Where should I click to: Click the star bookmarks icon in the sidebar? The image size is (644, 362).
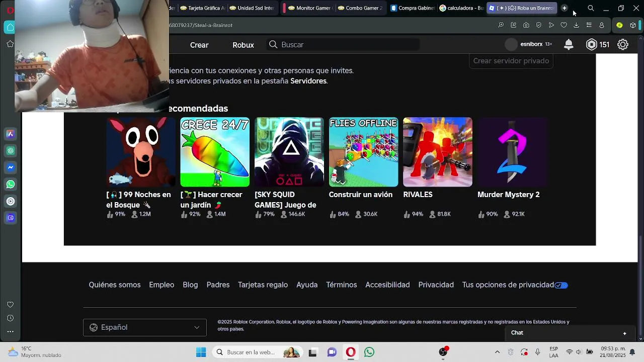[x=10, y=44]
